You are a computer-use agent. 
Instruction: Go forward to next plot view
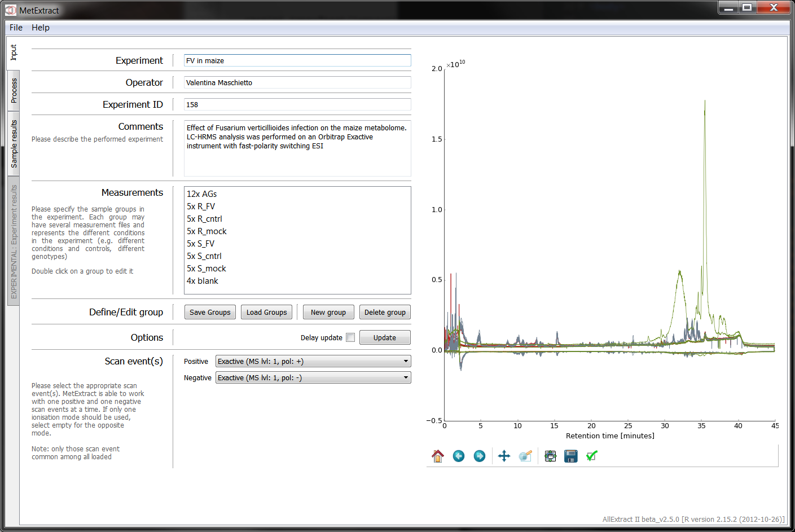click(x=480, y=456)
